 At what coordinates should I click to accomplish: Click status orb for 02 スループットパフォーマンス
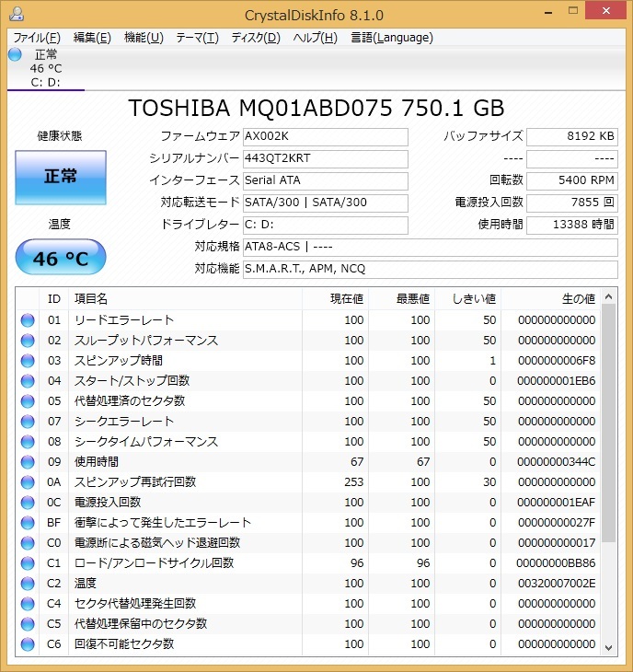[28, 341]
